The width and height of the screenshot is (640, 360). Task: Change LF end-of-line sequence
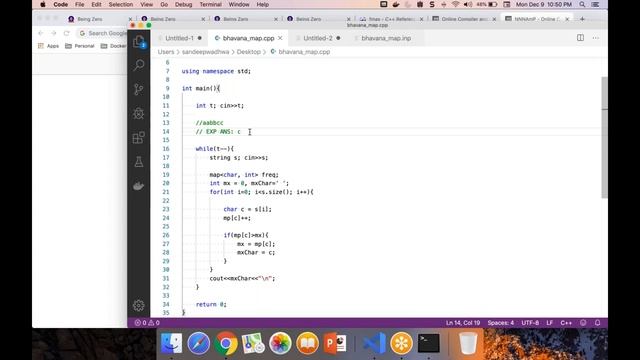click(x=550, y=323)
